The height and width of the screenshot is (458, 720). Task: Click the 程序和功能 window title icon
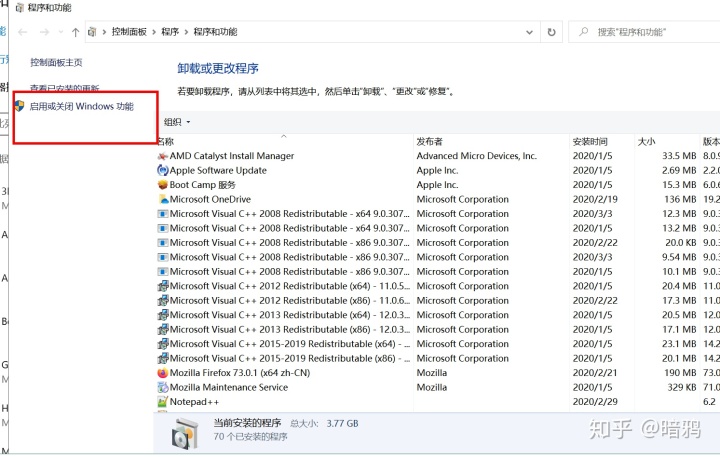(x=20, y=8)
